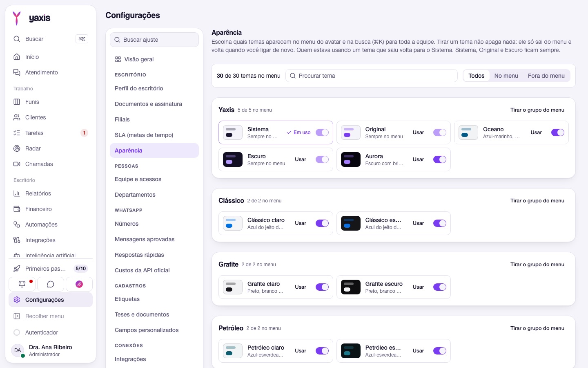Remove the Clássico group from the menu

[537, 201]
